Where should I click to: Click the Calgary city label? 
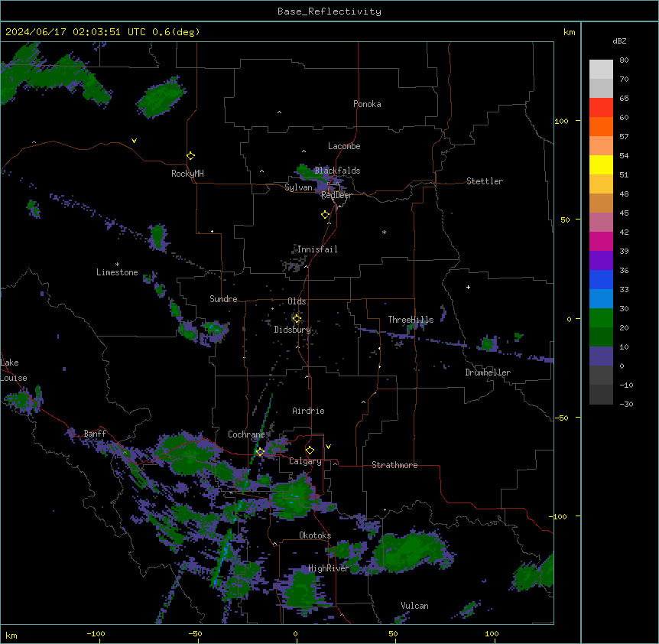tap(305, 461)
